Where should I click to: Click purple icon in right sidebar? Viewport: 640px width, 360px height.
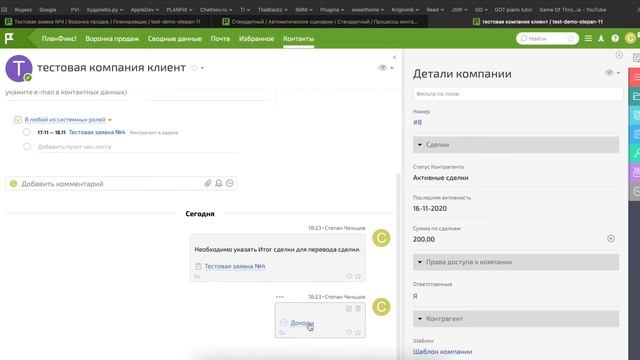point(635,172)
